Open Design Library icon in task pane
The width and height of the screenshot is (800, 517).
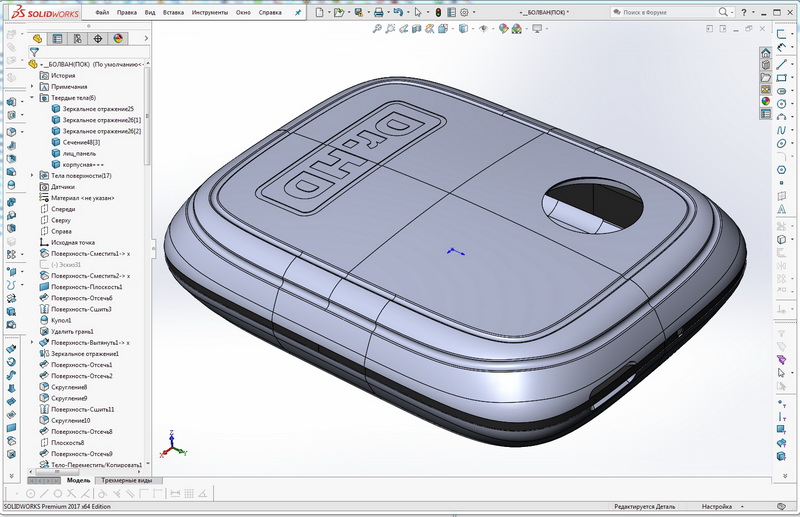pyautogui.click(x=765, y=65)
